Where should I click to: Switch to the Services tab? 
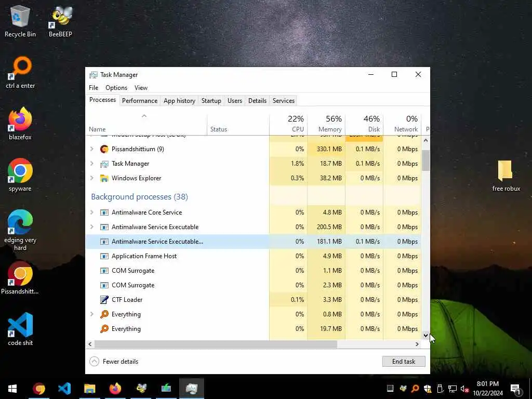[x=283, y=101]
